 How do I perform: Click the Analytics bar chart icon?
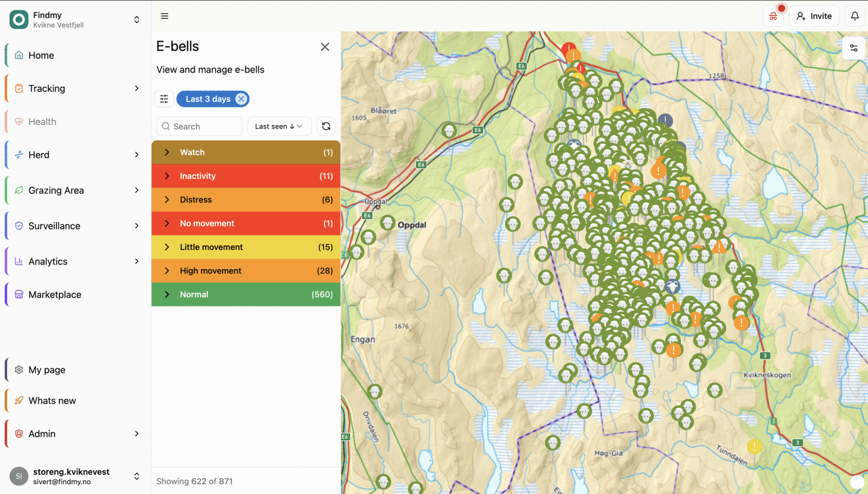click(x=19, y=262)
